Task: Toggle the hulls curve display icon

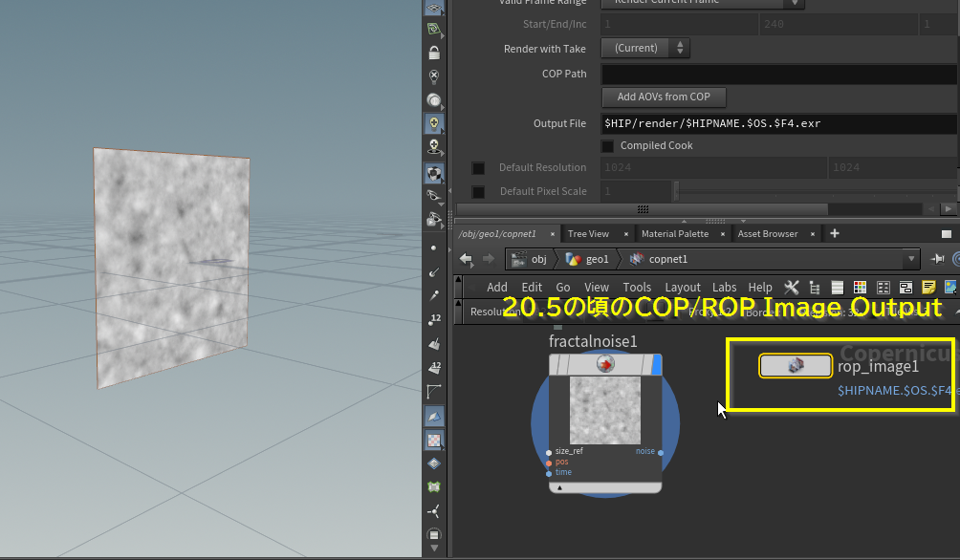Action: (x=434, y=392)
